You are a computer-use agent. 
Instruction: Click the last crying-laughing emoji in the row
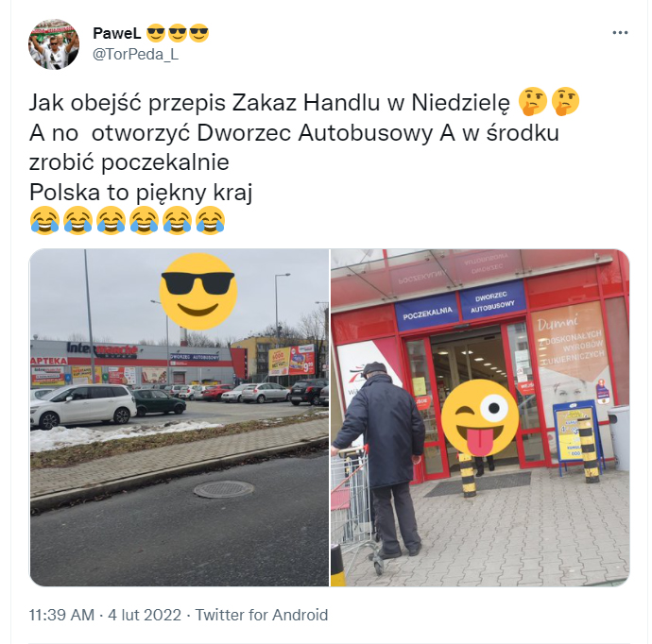point(211,220)
